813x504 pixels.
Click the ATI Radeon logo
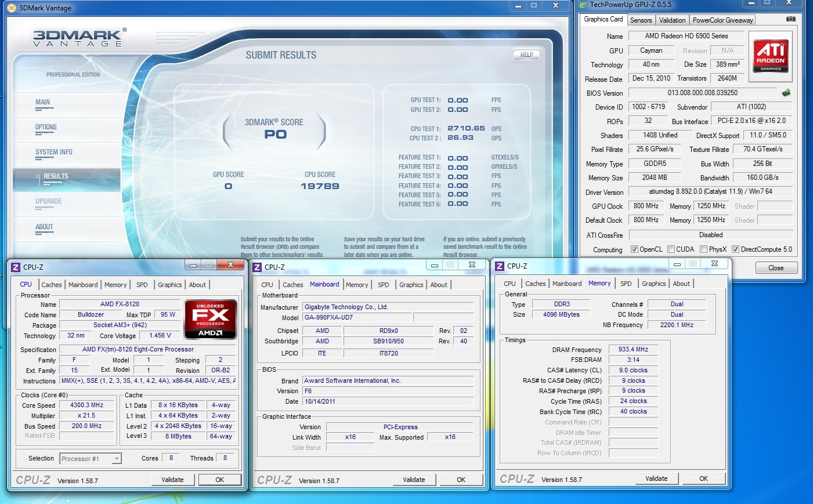771,56
